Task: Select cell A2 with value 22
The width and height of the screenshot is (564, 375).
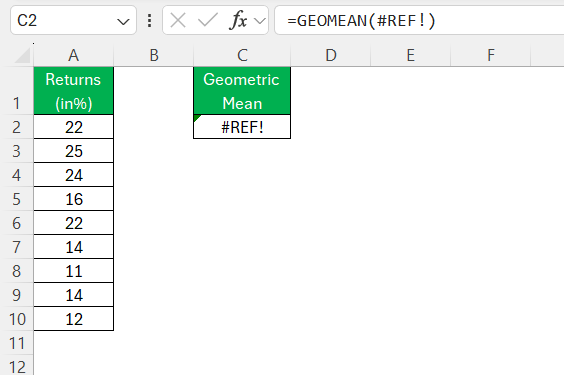Action: pyautogui.click(x=73, y=127)
